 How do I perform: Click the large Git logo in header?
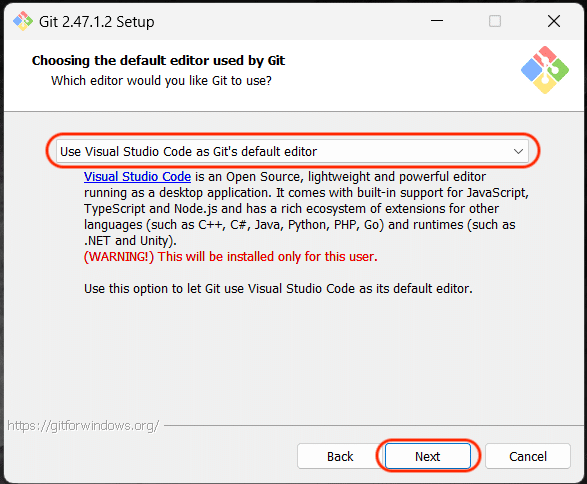click(x=545, y=70)
